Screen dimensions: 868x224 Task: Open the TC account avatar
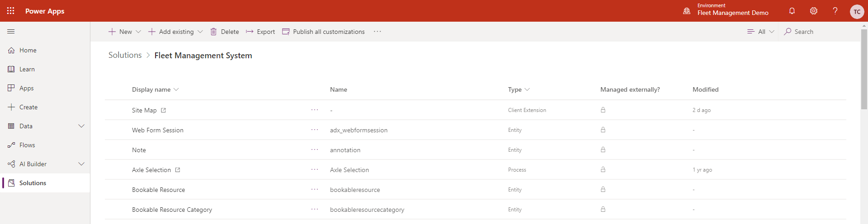[857, 12]
